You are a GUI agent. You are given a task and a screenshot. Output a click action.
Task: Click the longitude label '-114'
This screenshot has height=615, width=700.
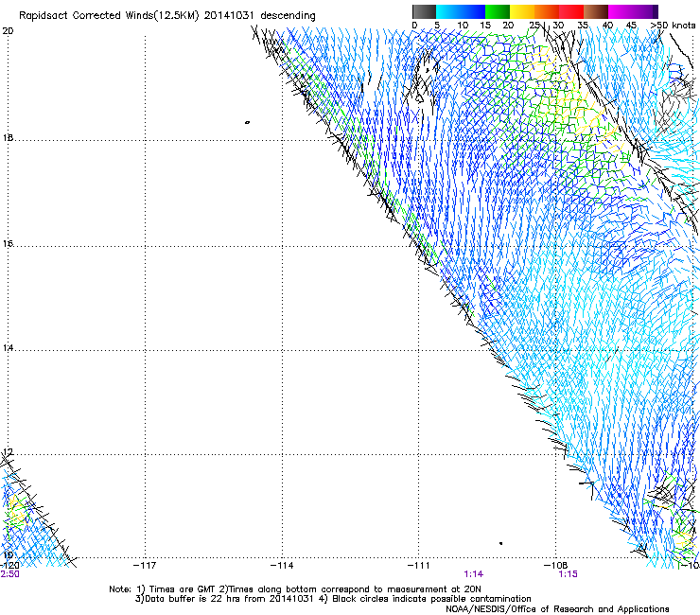point(282,566)
